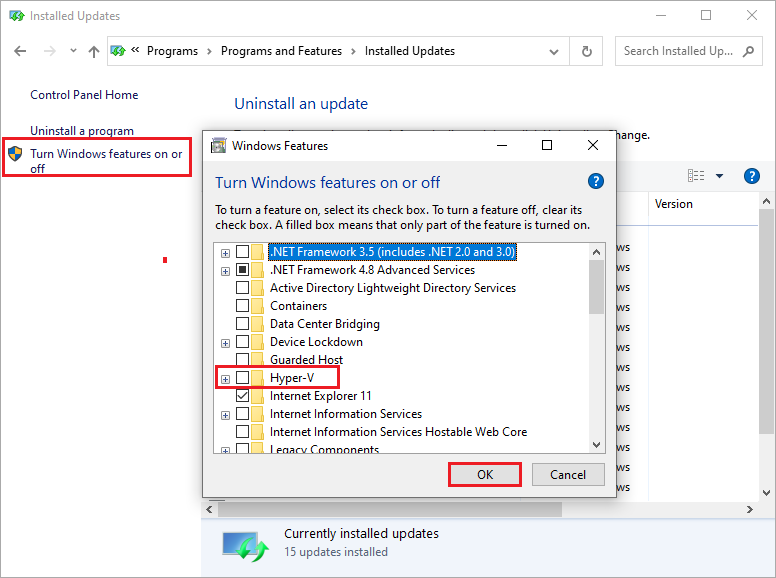The height and width of the screenshot is (578, 776).
Task: Enable Active Directory Lightweight Directory Services checkbox
Action: click(242, 288)
